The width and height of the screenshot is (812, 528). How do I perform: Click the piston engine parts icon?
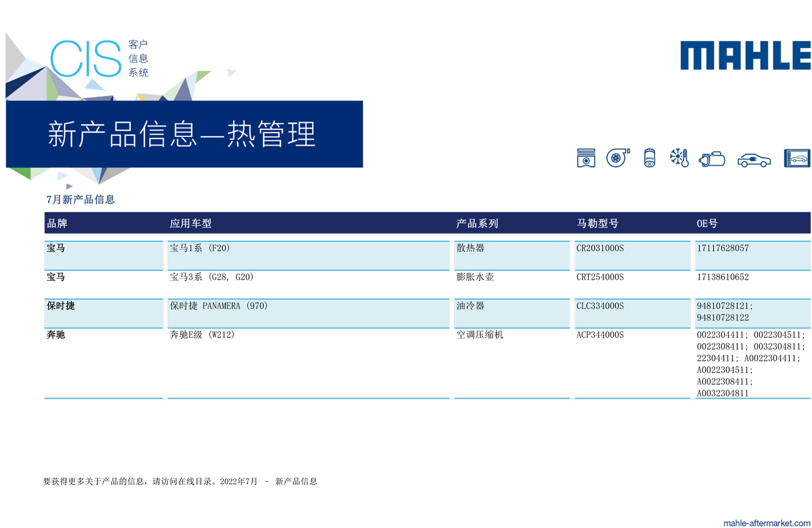click(586, 158)
